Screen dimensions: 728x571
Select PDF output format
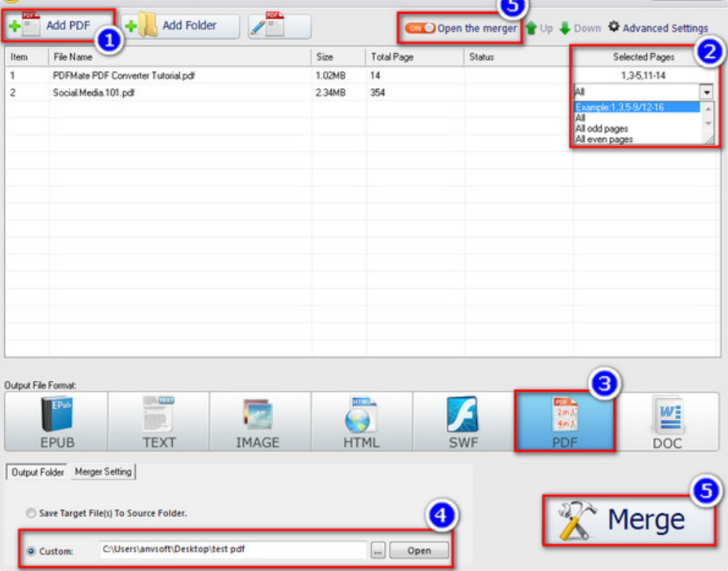click(565, 422)
